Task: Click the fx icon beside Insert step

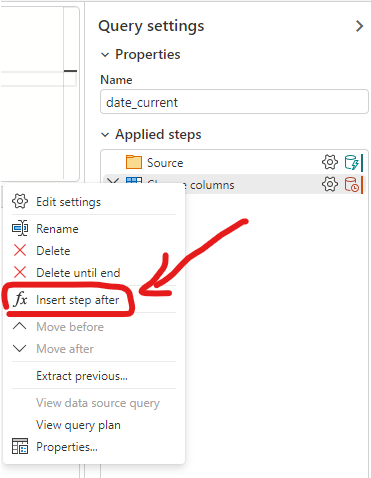Action: [x=20, y=299]
